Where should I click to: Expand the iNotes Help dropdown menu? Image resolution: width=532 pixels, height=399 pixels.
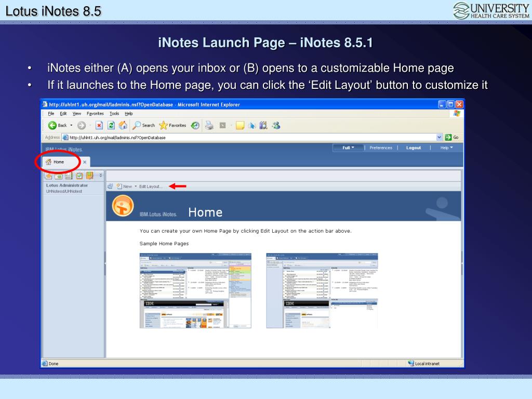[x=446, y=148]
